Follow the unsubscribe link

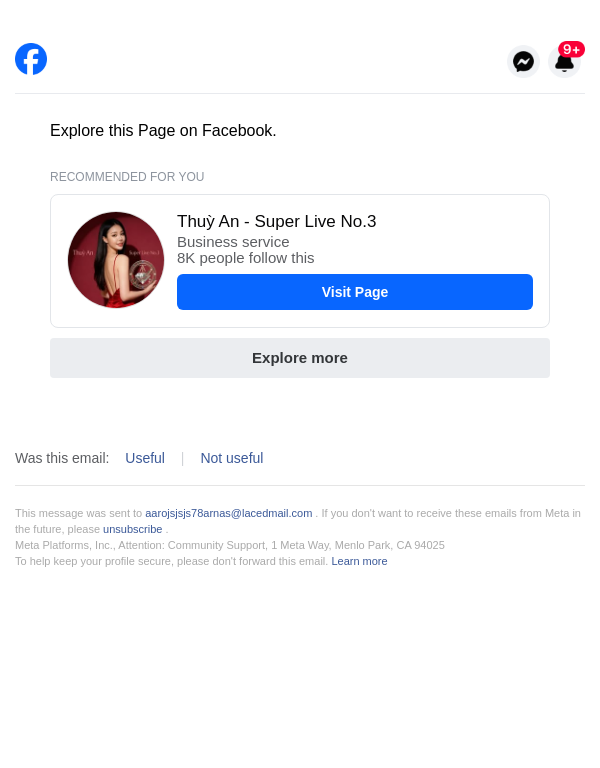(x=132, y=529)
